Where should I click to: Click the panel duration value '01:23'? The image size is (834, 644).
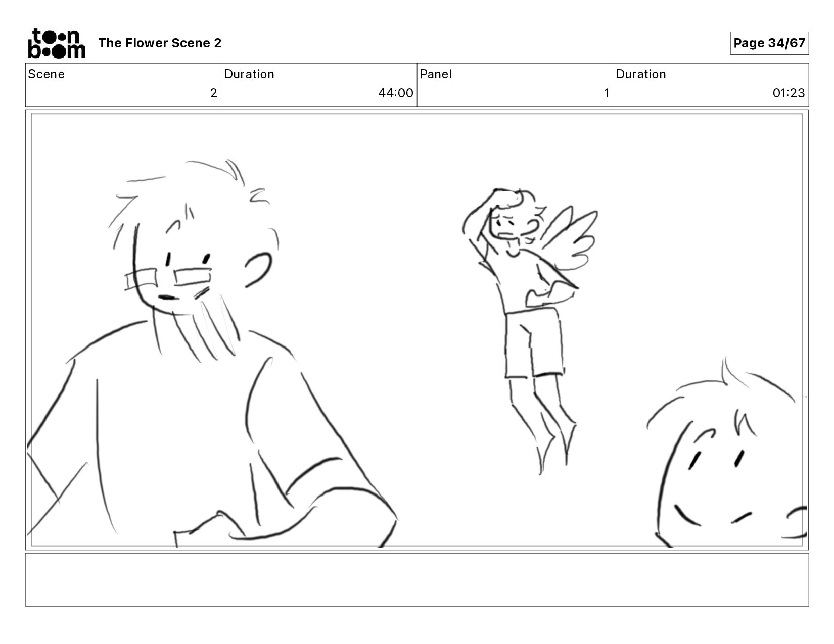click(x=789, y=93)
